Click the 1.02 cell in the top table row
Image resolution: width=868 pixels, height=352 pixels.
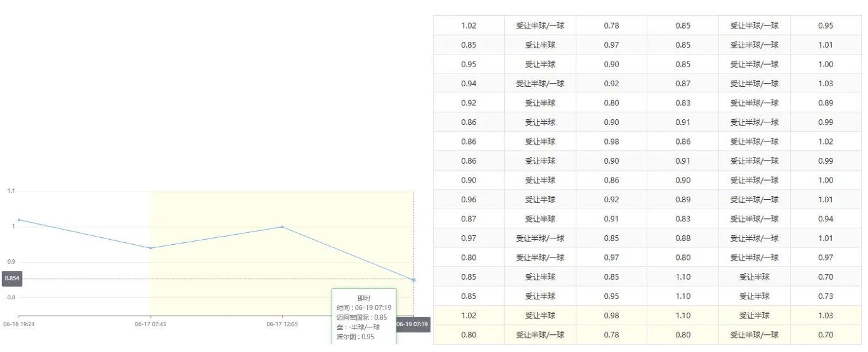469,26
